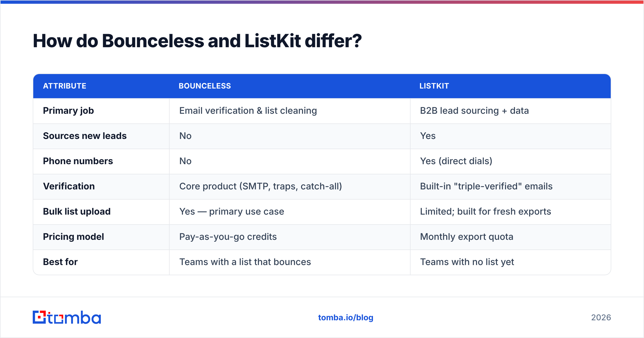Click the 'Sources new leads' row label
The height and width of the screenshot is (338, 644).
[x=85, y=136]
